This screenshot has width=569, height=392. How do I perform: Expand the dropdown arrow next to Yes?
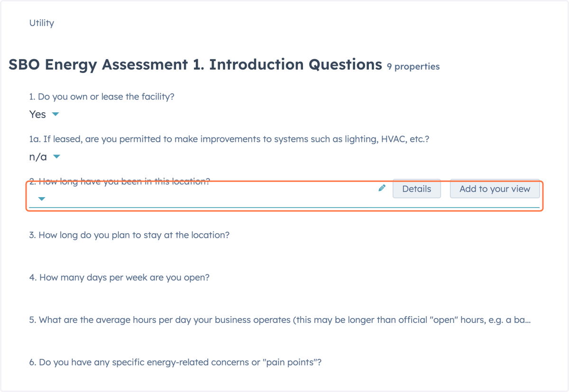tap(55, 114)
